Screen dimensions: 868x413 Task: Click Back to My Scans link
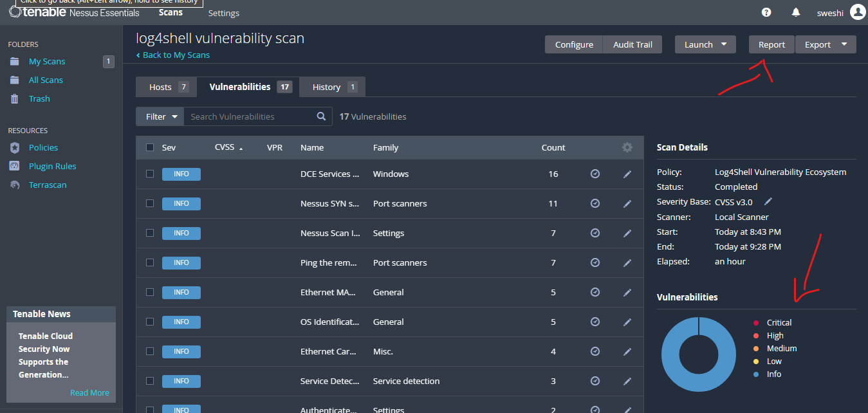coord(176,55)
